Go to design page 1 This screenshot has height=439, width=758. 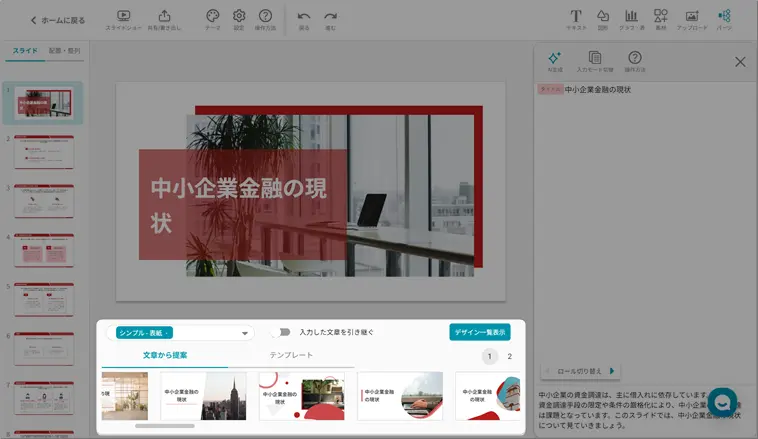coord(489,356)
